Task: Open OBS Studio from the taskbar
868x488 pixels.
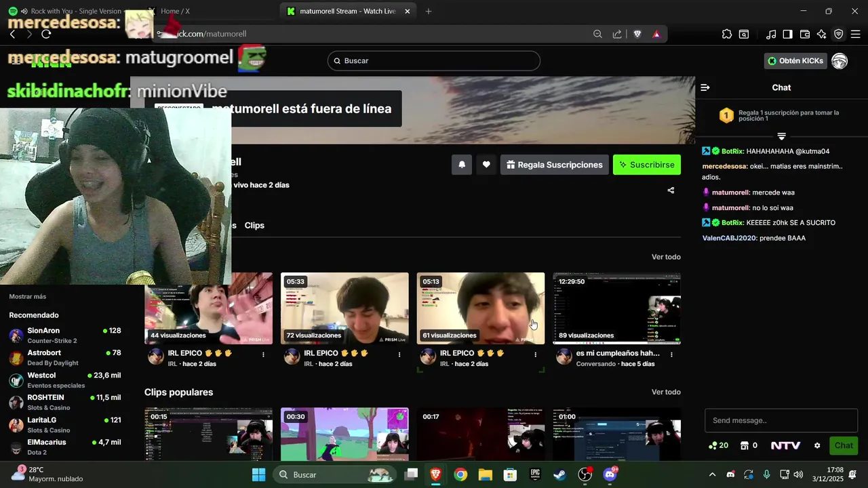Action: (585, 474)
